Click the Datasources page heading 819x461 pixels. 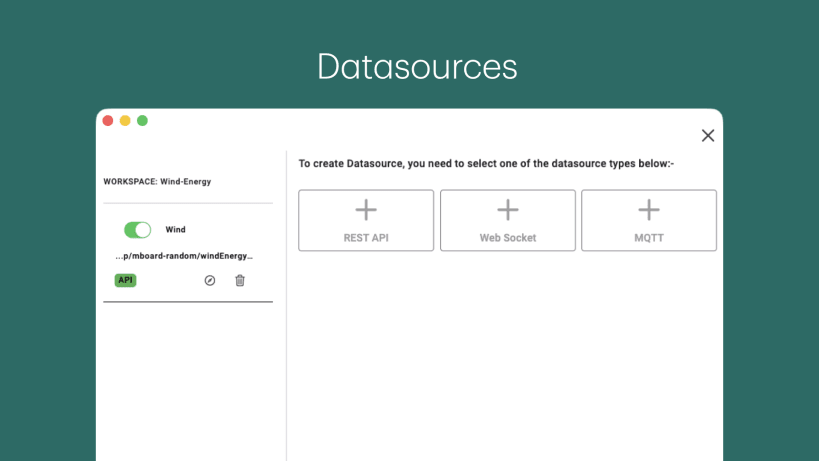pos(417,66)
